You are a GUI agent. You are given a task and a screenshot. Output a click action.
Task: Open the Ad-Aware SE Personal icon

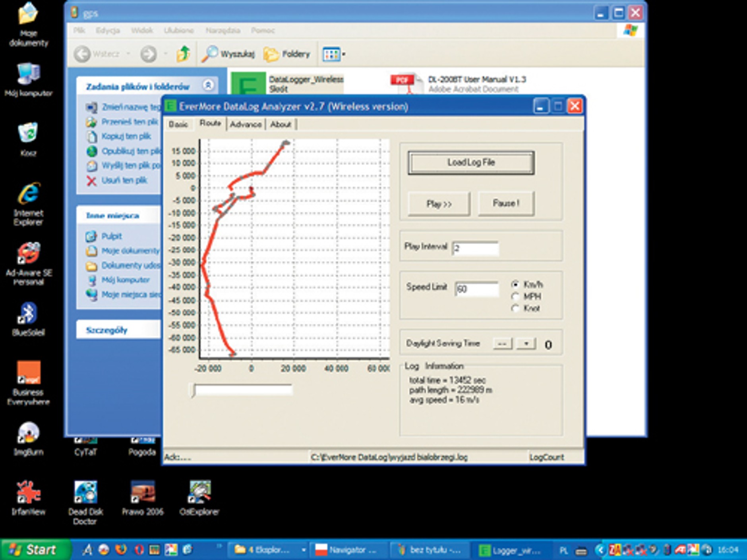(x=28, y=254)
